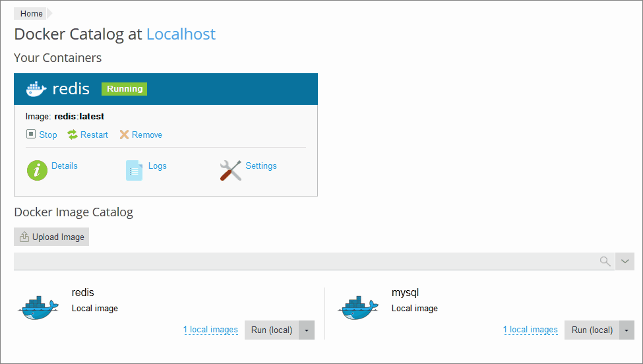
Task: Open the Settings wrench and screwdriver icon
Action: pos(230,169)
